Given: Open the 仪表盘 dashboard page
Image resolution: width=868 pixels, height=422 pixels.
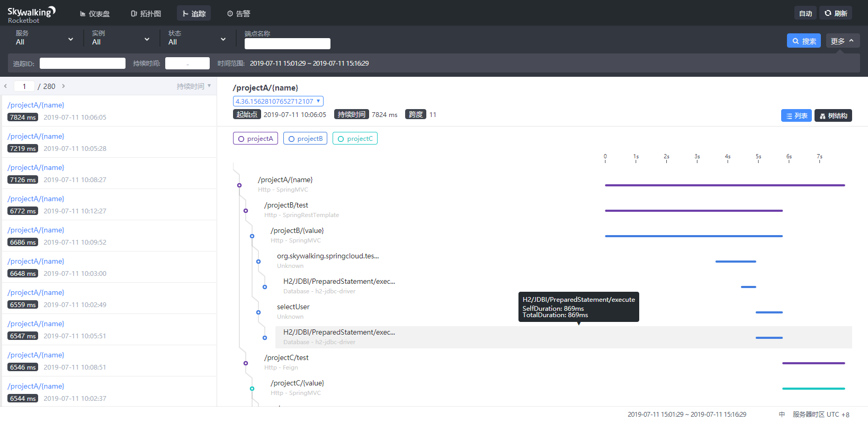Looking at the screenshot, I should pyautogui.click(x=95, y=14).
